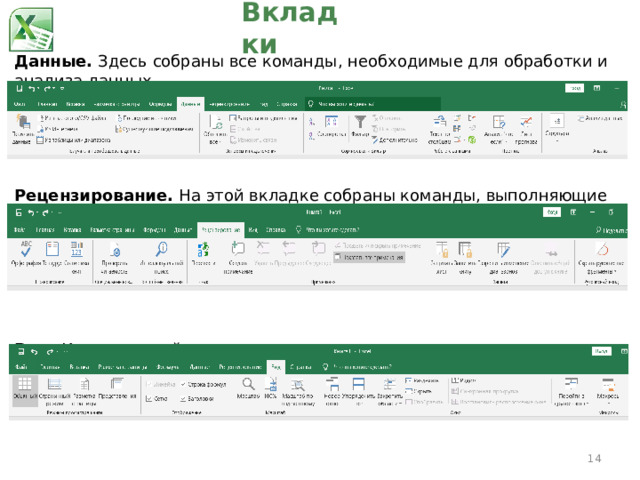
Task: Click the Forecast Sheet icon in Data ribbon
Action: click(x=526, y=122)
